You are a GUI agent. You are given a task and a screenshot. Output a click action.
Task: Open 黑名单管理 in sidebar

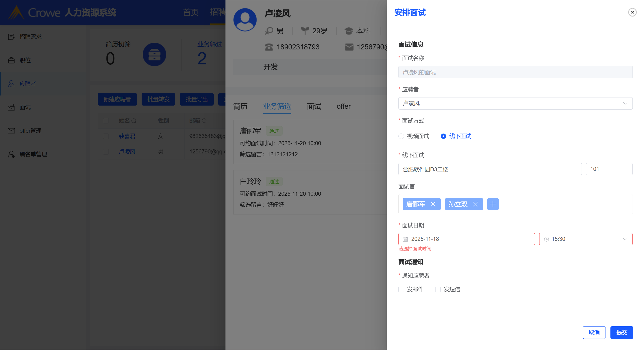pos(33,154)
